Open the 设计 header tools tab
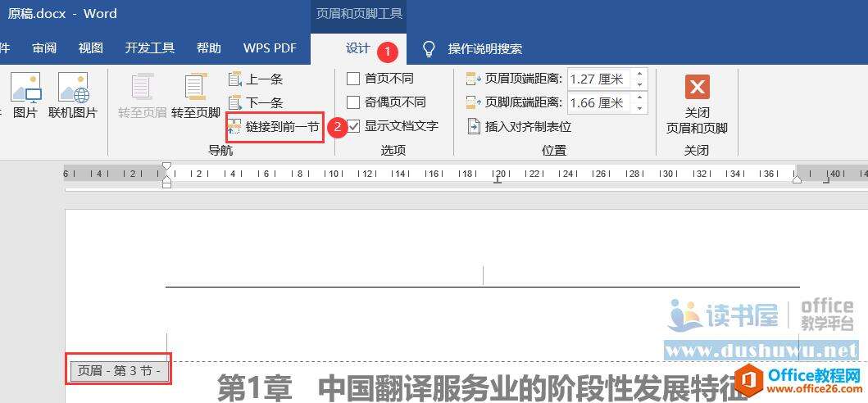This screenshot has height=403, width=868. [357, 48]
